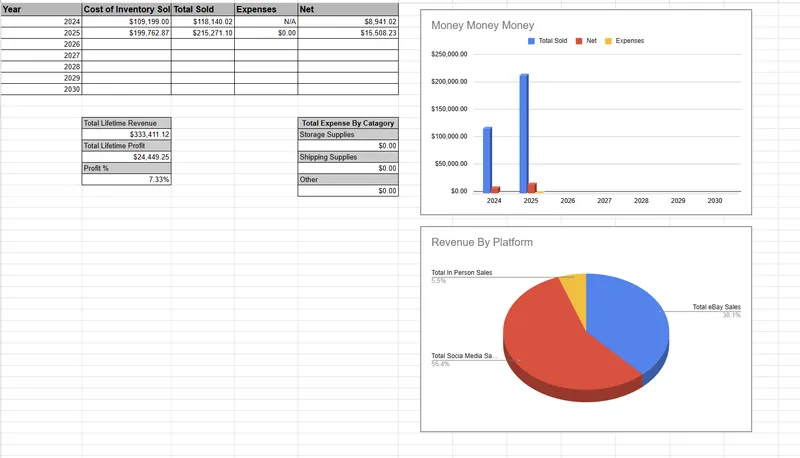Image resolution: width=800 pixels, height=458 pixels.
Task: Select the $24,449.25 profit value
Action: click(x=127, y=157)
